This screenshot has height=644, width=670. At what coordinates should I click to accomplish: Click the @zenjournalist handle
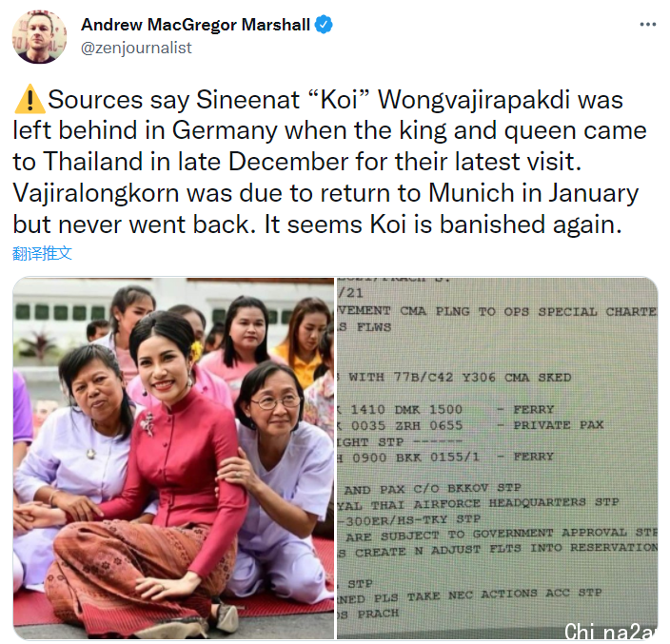[x=136, y=48]
